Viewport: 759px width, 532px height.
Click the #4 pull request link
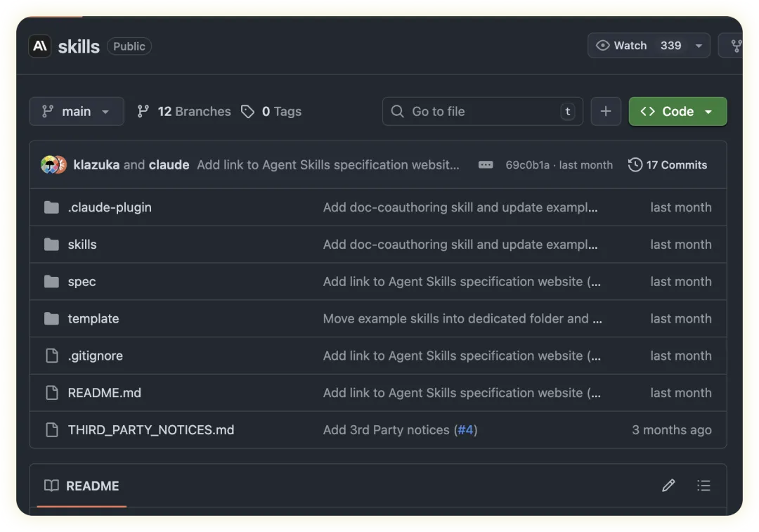pyautogui.click(x=465, y=430)
